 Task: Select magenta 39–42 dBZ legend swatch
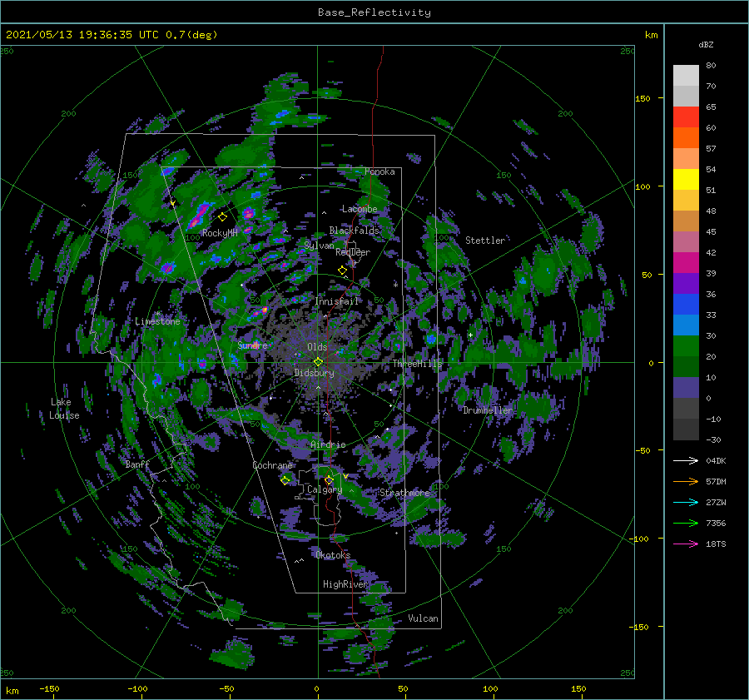686,262
